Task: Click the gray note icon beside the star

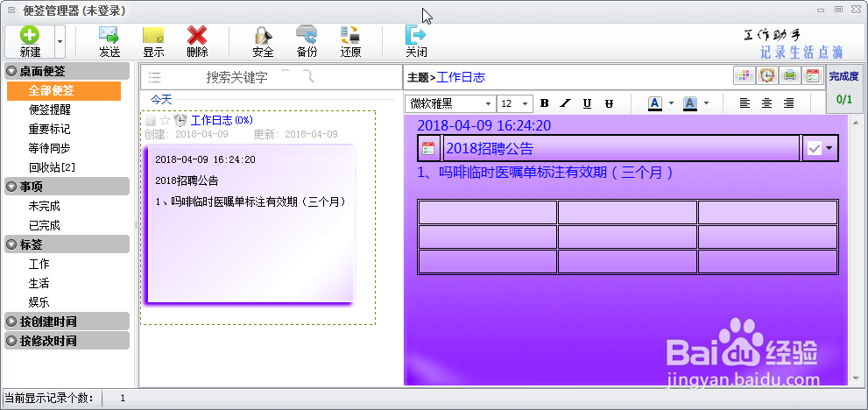Action: 151,120
